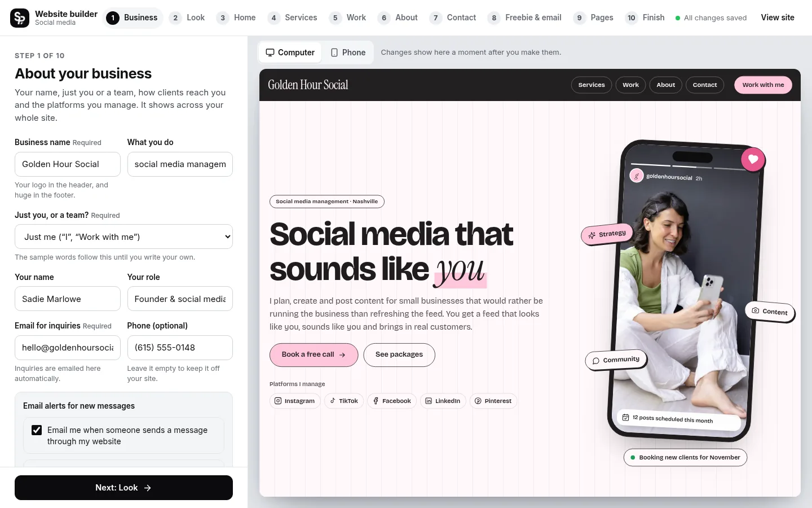Click the Social media management · Nashville tag

click(x=327, y=202)
